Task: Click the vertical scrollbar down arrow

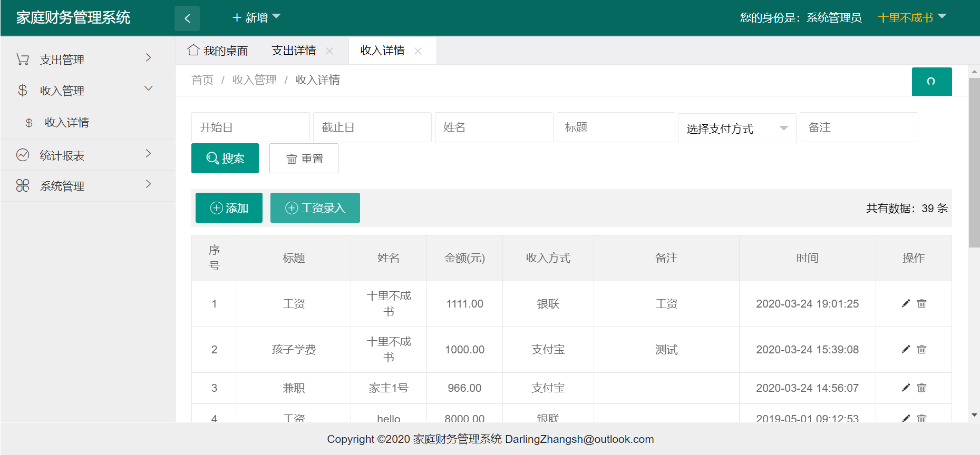Action: (974, 415)
